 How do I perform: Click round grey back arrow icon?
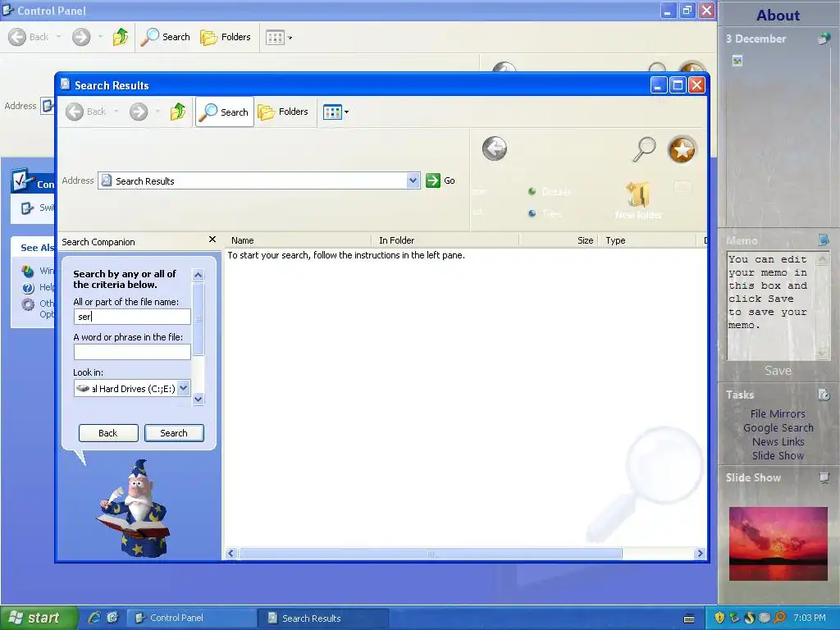(x=494, y=148)
